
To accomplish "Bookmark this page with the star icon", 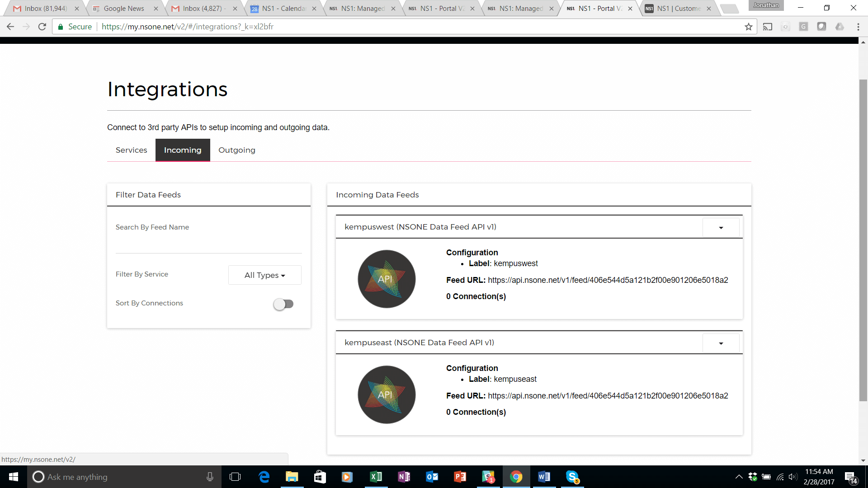I will point(749,27).
